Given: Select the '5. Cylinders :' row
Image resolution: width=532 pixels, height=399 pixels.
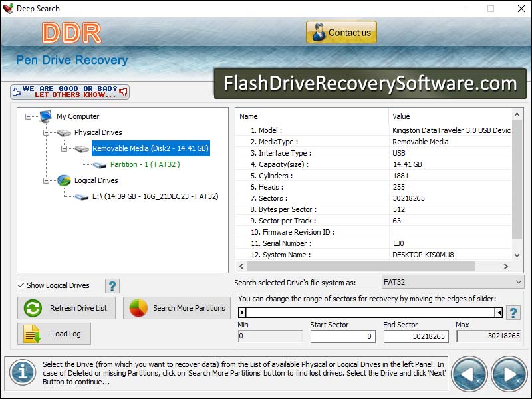Looking at the screenshot, I should (374, 176).
